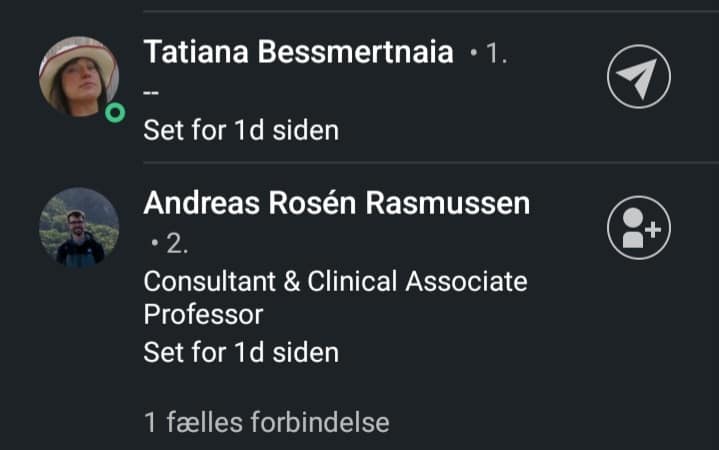Click the divider between Tatiana and Andreas

[431, 162]
